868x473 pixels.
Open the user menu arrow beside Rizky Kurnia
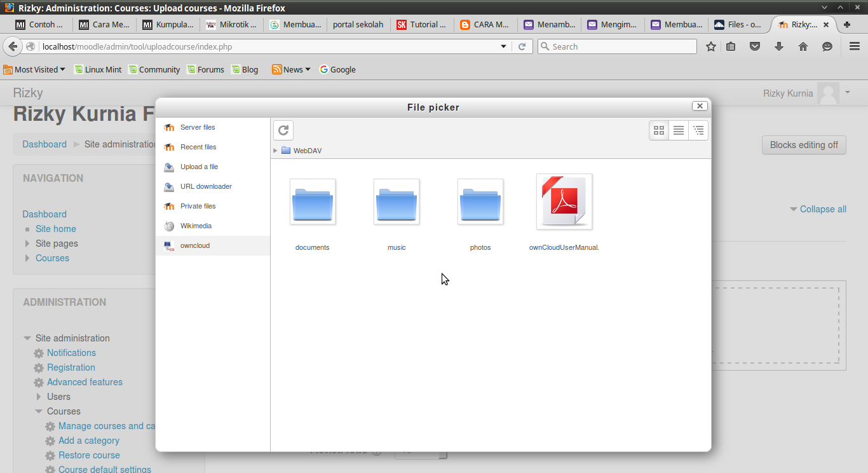coord(848,93)
